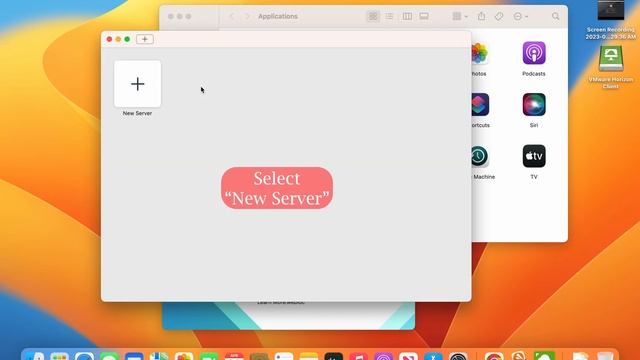
Task: Select the Shortcuts app in Finder
Action: (x=480, y=104)
